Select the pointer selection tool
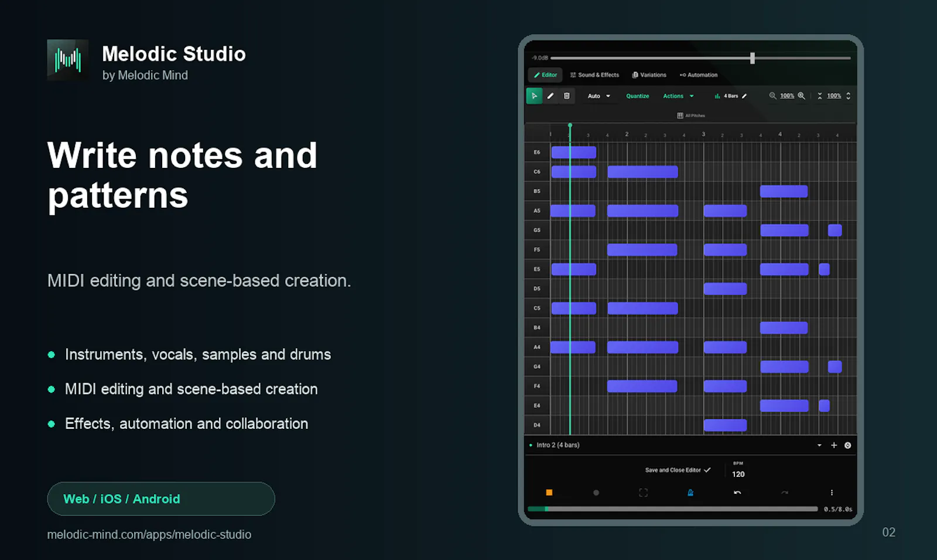Image resolution: width=937 pixels, height=560 pixels. 534,96
